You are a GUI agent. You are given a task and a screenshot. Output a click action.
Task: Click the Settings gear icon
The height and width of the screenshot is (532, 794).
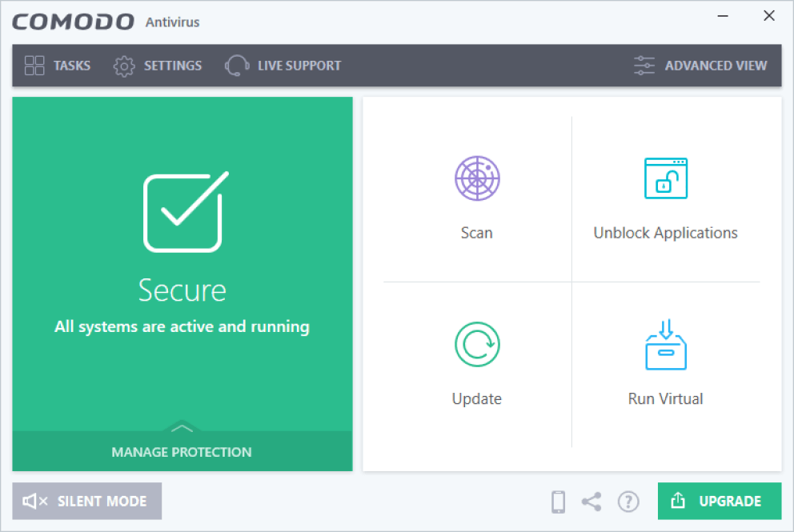124,66
